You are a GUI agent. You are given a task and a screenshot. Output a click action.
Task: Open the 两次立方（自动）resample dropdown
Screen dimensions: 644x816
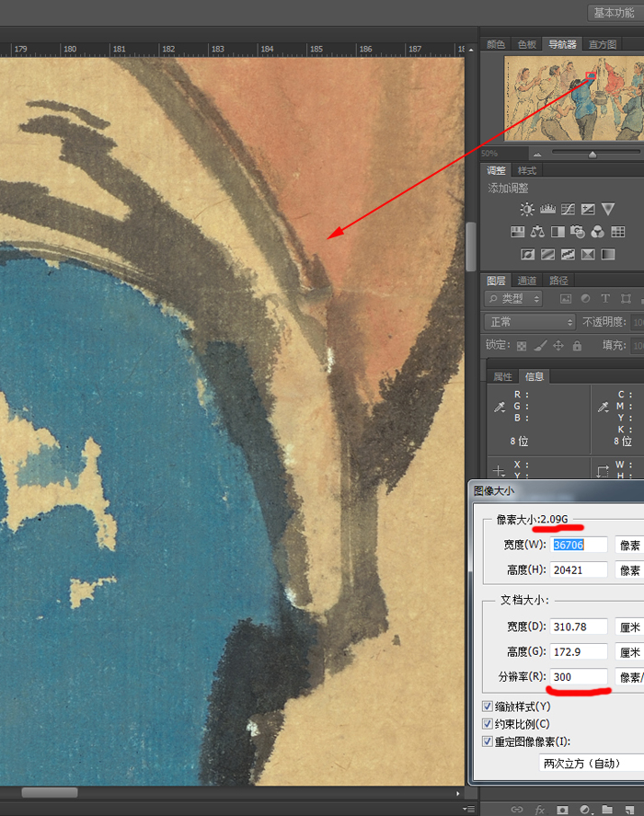[x=591, y=764]
